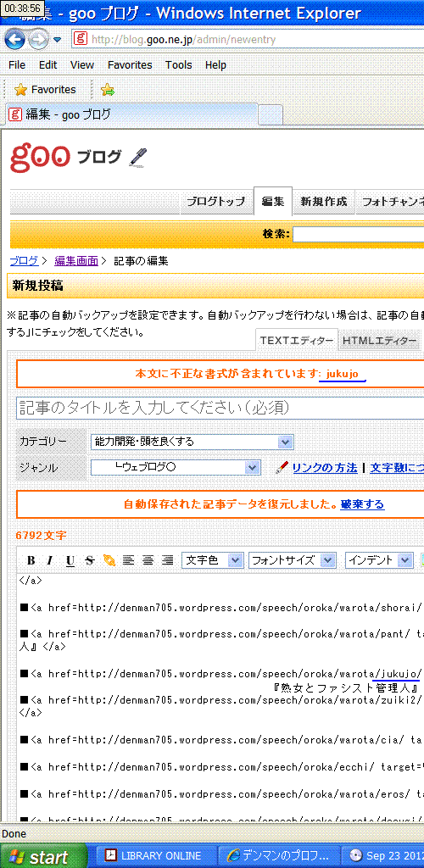Click the line containing warota/jukujo/ URL
The width and height of the screenshot is (424, 868).
pyautogui.click(x=221, y=674)
